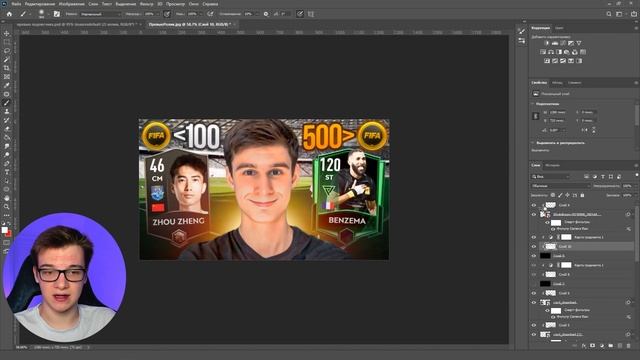
Task: Open the layer blend mode dropdown
Action: coord(560,186)
